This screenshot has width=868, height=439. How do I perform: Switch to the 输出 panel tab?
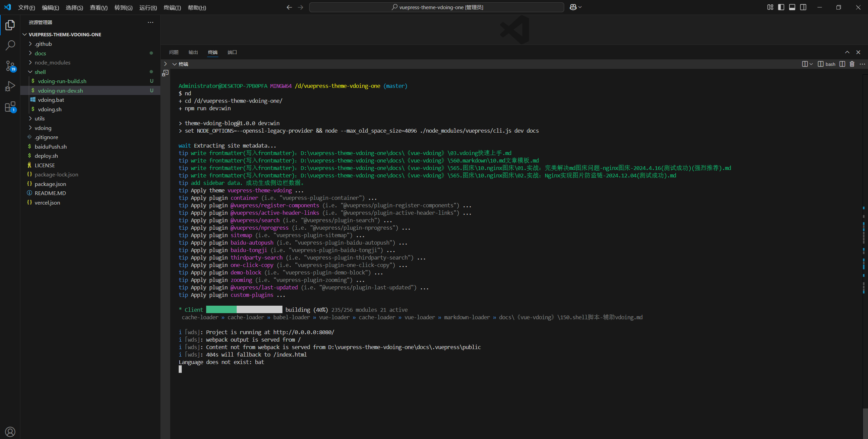tap(193, 52)
